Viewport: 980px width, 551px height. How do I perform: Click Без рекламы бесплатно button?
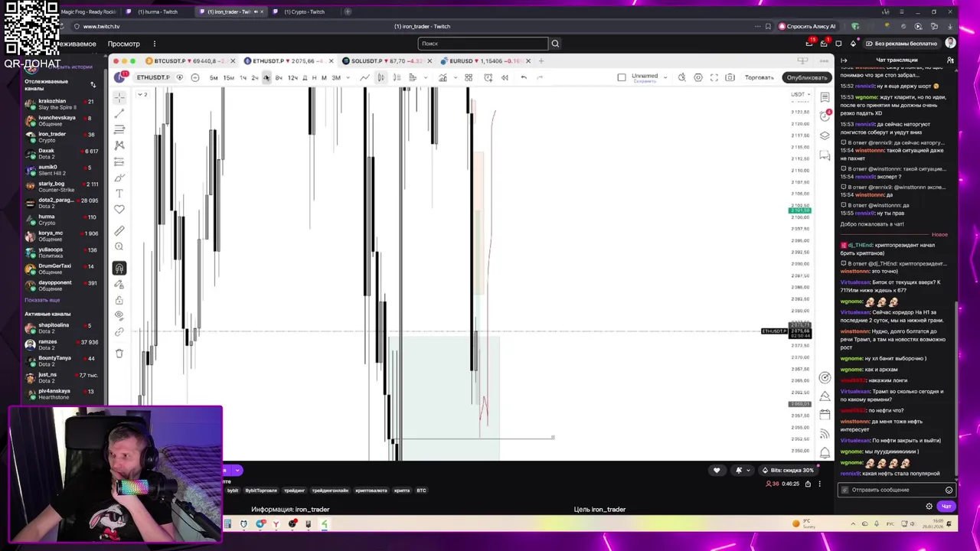(x=902, y=44)
